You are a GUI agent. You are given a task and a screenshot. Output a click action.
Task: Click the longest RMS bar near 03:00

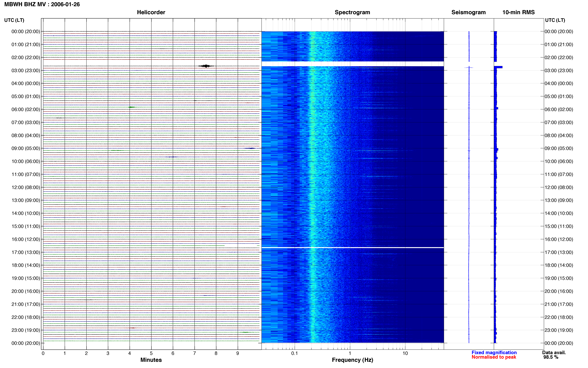point(498,67)
